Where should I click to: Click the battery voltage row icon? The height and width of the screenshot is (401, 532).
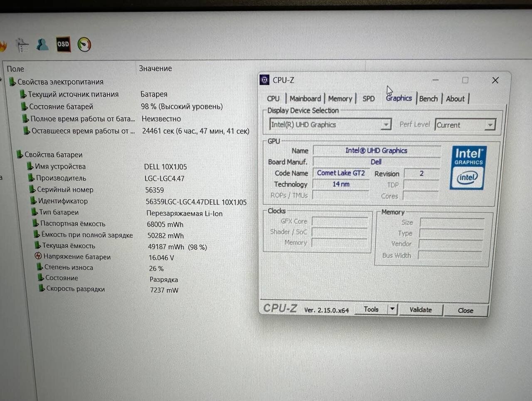[x=38, y=256]
